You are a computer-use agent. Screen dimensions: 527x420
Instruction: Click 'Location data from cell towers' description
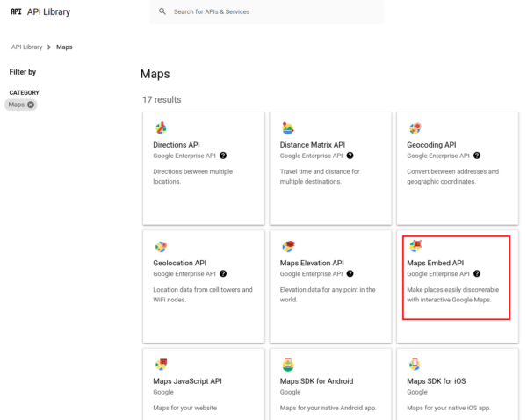coord(203,294)
